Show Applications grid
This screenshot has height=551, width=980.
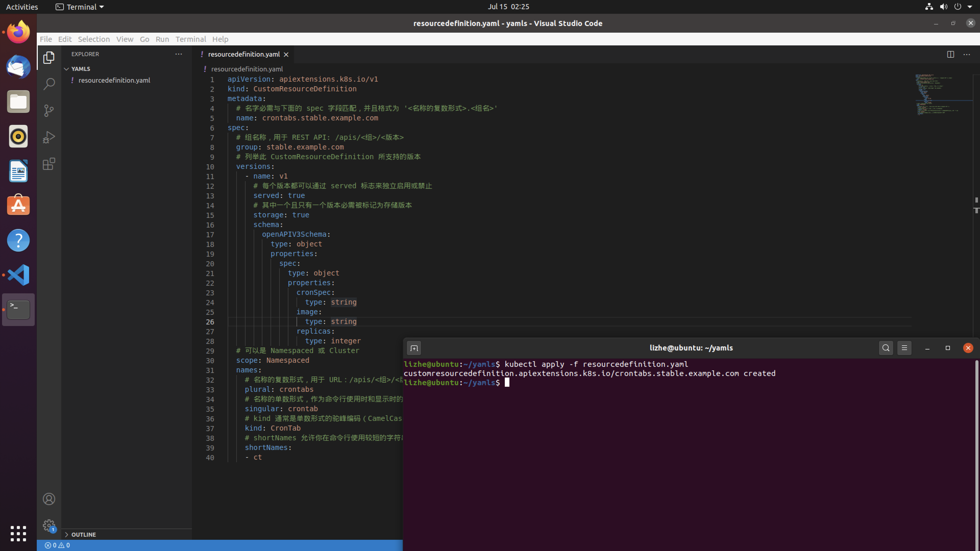click(18, 533)
